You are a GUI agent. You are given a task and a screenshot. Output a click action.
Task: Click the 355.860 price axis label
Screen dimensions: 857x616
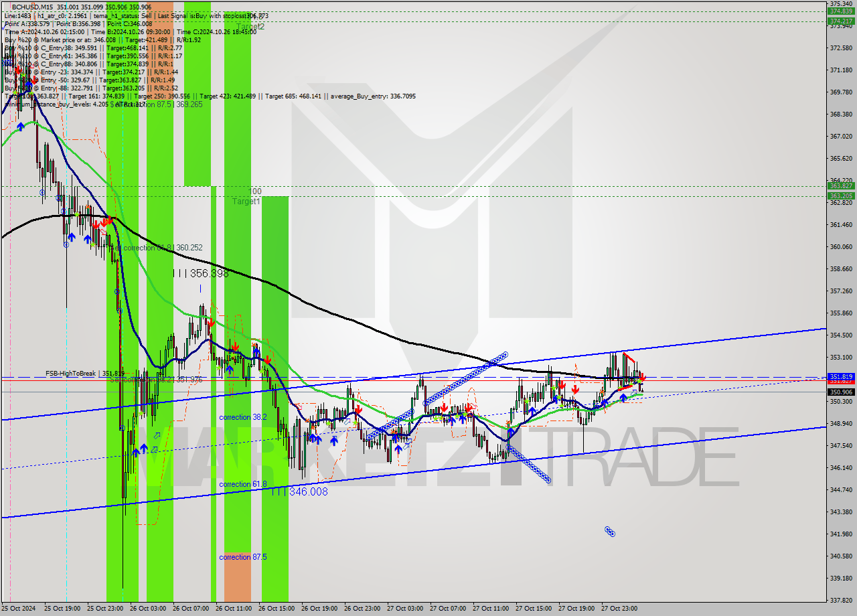[841, 313]
